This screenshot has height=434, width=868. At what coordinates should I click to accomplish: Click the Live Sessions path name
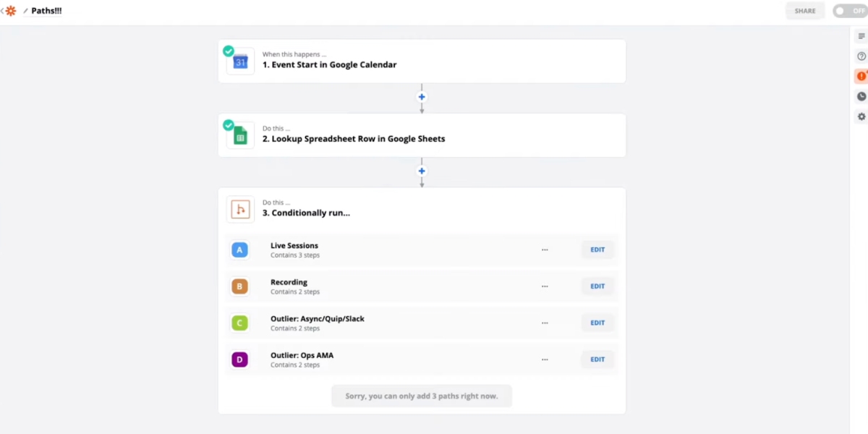pyautogui.click(x=294, y=246)
